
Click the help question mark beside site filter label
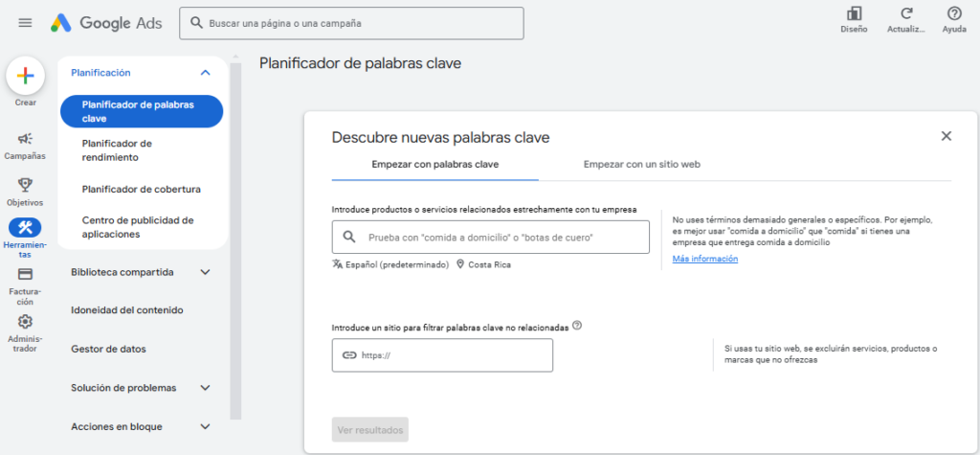577,326
